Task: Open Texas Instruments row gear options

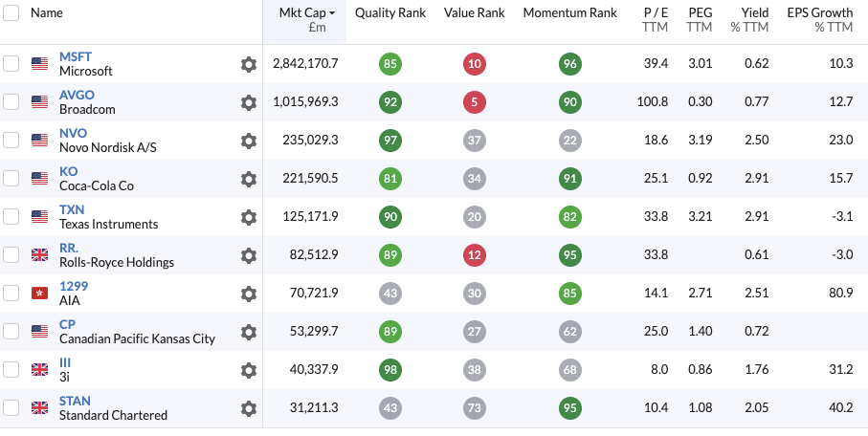Action: coord(249,217)
